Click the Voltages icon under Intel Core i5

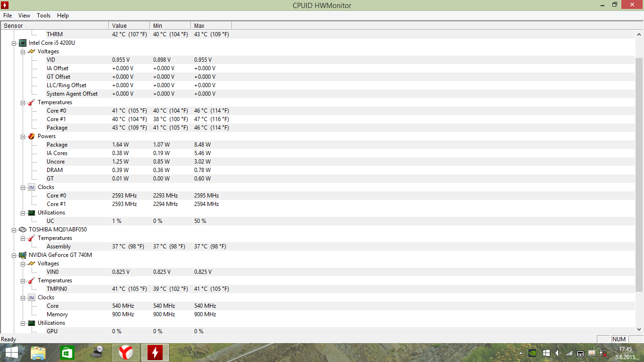coord(32,51)
